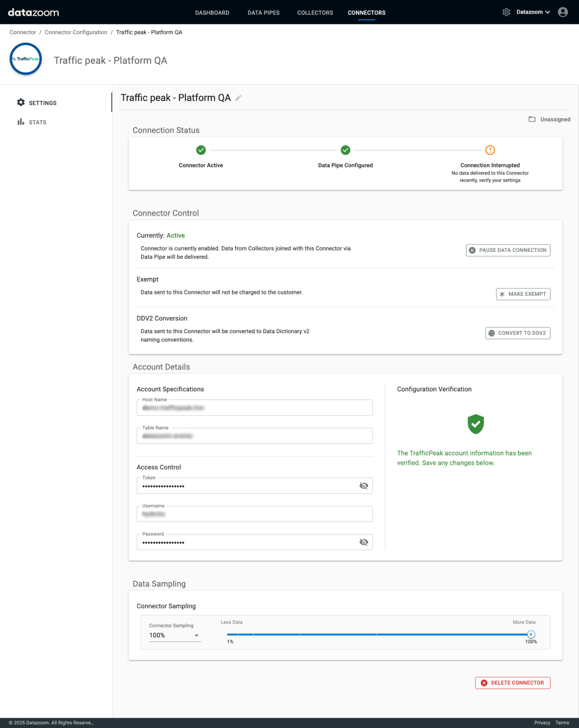The width and height of the screenshot is (579, 728).
Task: Click Convert to DDV2 button
Action: [x=518, y=333]
